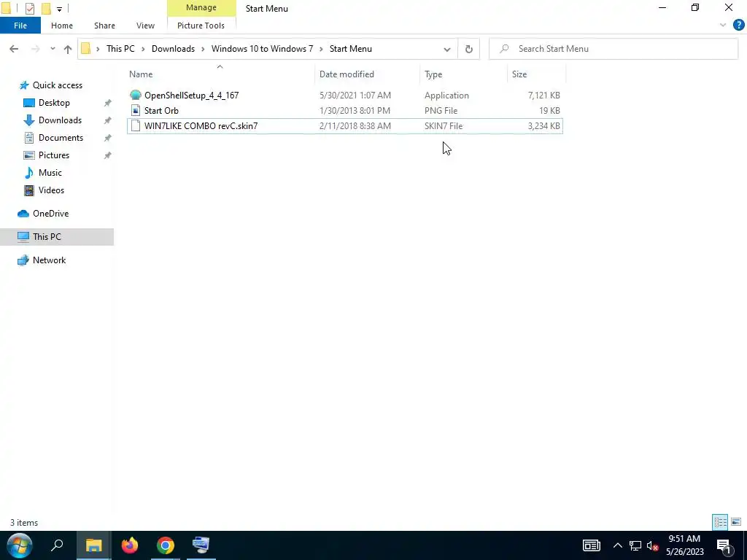This screenshot has height=560, width=747.
Task: Click 'Windows 10 to Windows 7' breadcrumb
Action: click(262, 49)
